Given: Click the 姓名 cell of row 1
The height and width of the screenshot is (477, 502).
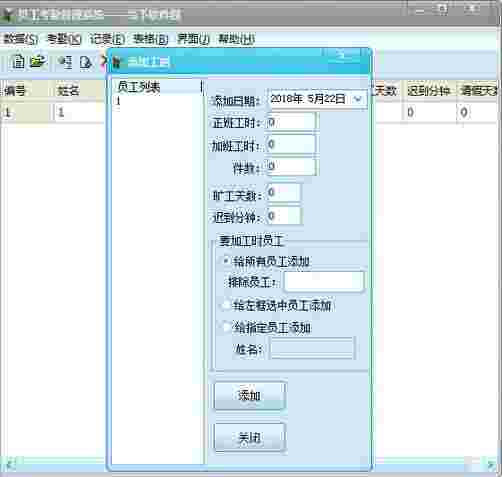Looking at the screenshot, I should (80, 113).
